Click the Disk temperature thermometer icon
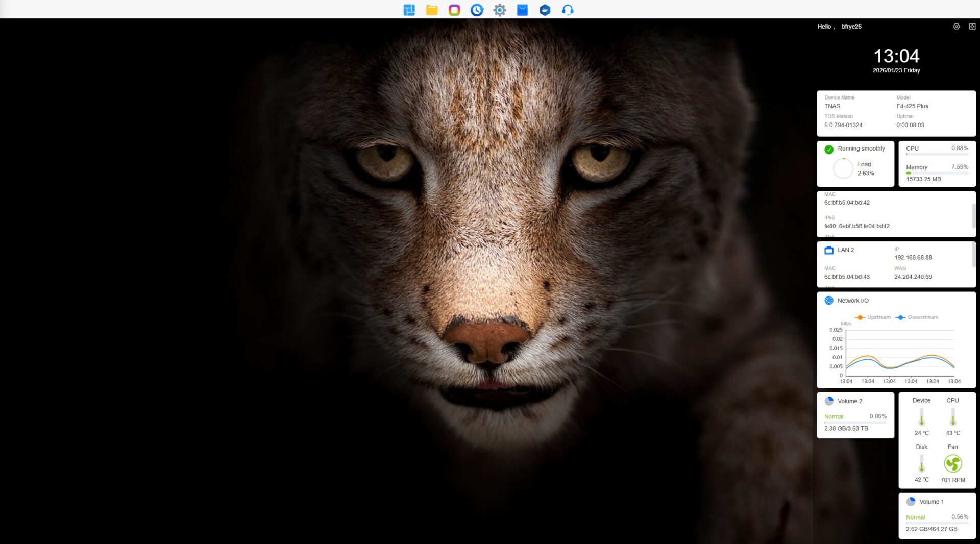The width and height of the screenshot is (980, 544). pos(921,463)
